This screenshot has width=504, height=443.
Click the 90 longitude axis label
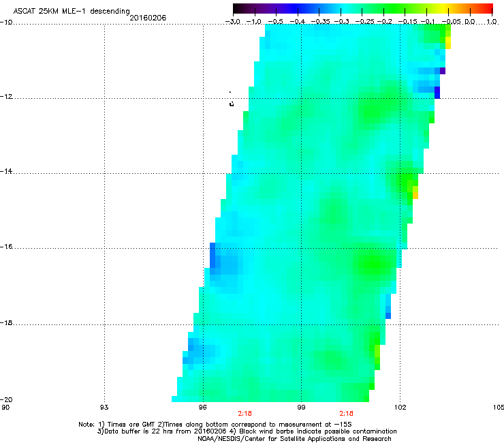5,408
